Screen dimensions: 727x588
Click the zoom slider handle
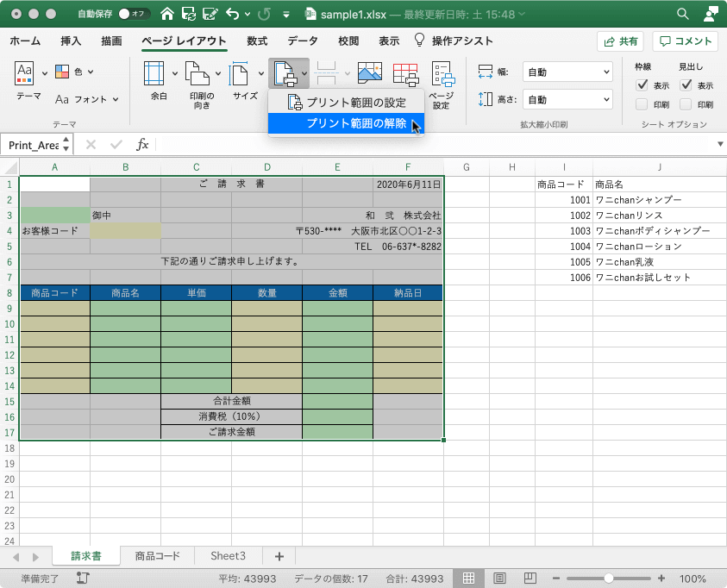pos(608,579)
